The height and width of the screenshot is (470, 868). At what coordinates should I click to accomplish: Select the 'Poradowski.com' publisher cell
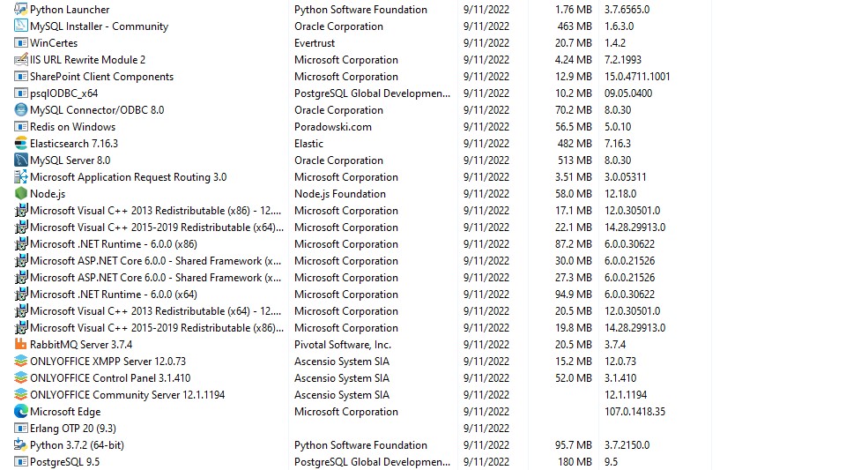[333, 126]
